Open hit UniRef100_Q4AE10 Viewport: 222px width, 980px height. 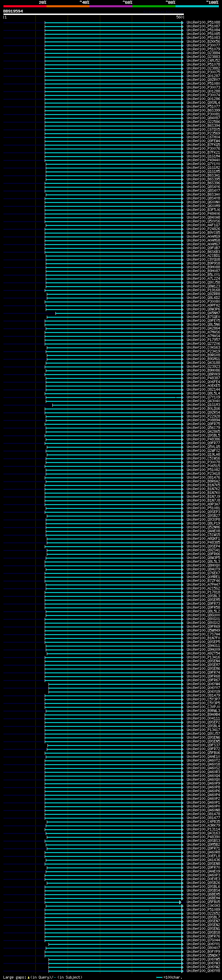pyautogui.click(x=203, y=757)
